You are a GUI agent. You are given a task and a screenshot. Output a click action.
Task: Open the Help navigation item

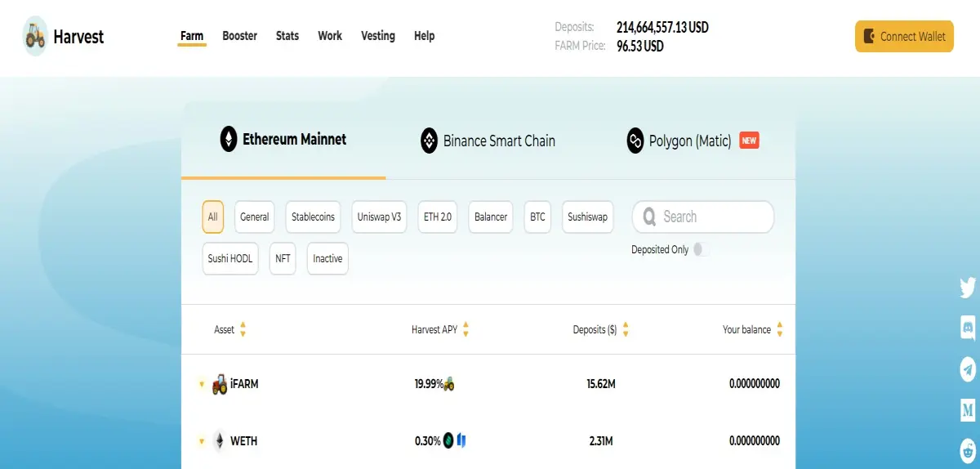[x=425, y=36]
